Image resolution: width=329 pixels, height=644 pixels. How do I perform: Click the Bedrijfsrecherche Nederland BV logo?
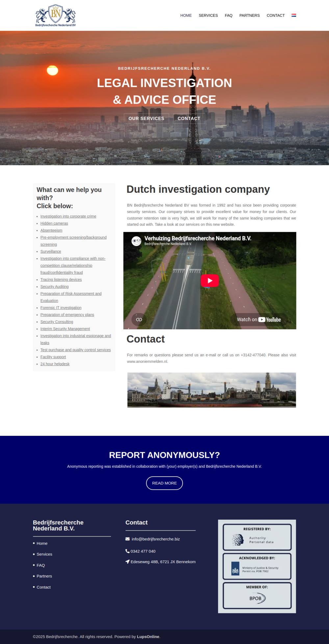click(x=56, y=15)
